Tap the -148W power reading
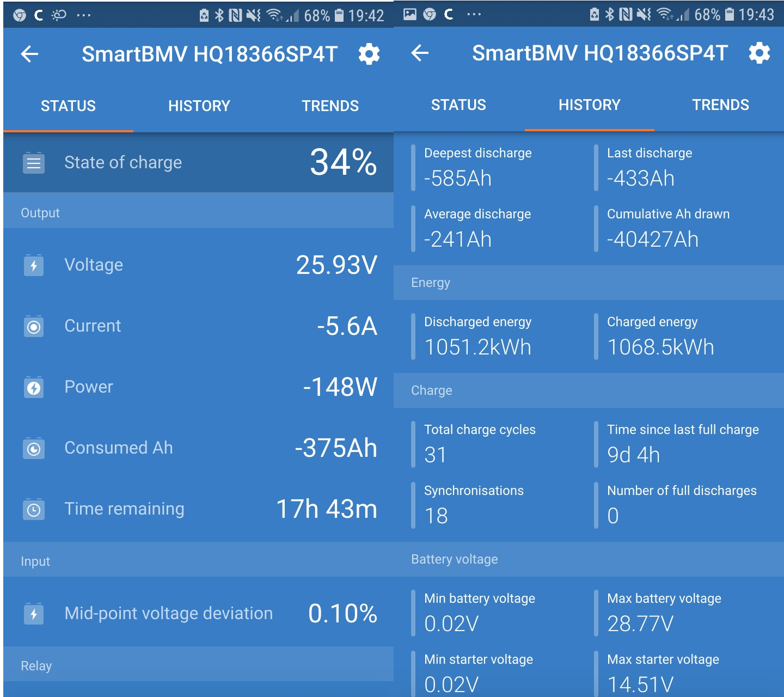 [x=340, y=387]
